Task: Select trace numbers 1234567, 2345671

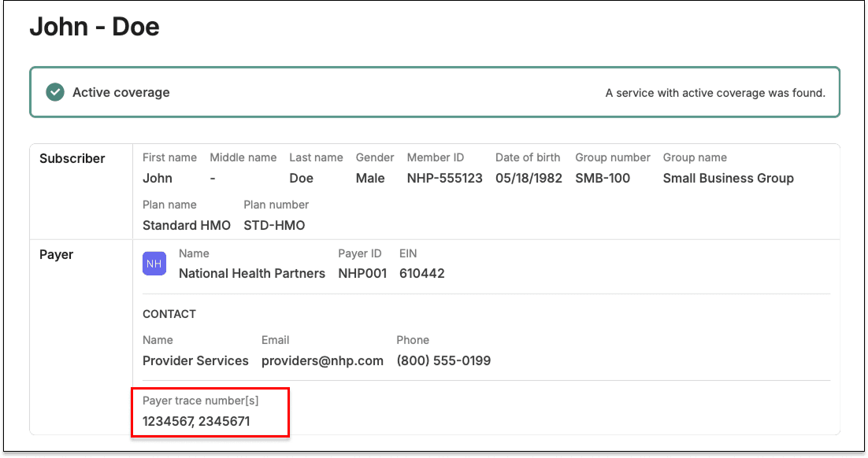Action: click(196, 422)
